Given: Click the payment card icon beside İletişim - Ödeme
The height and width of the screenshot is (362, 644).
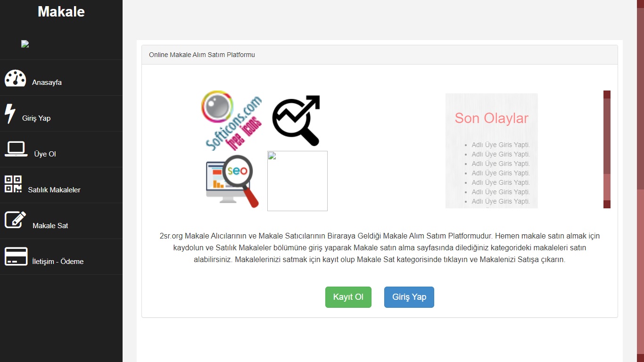Looking at the screenshot, I should click(x=16, y=256).
